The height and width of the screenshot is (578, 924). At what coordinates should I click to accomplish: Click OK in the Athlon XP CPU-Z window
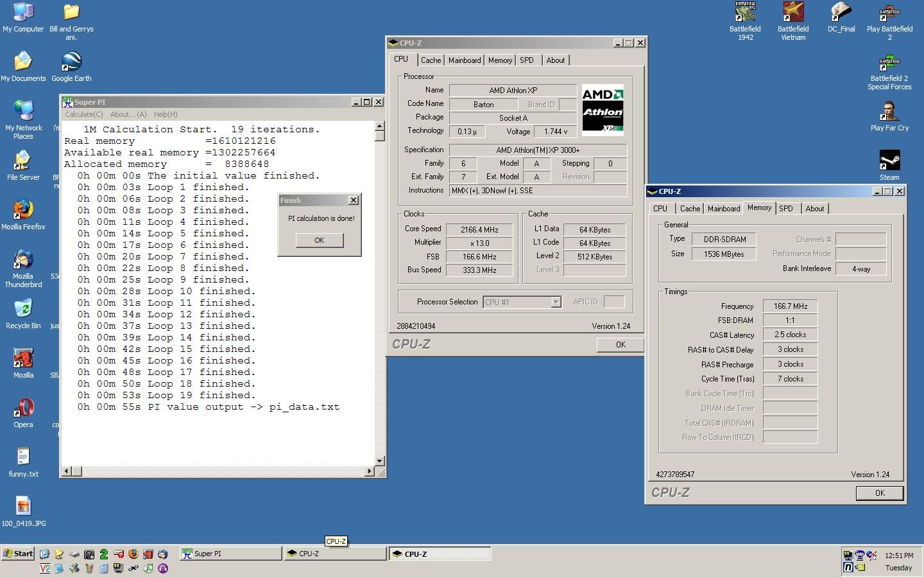[x=620, y=345]
